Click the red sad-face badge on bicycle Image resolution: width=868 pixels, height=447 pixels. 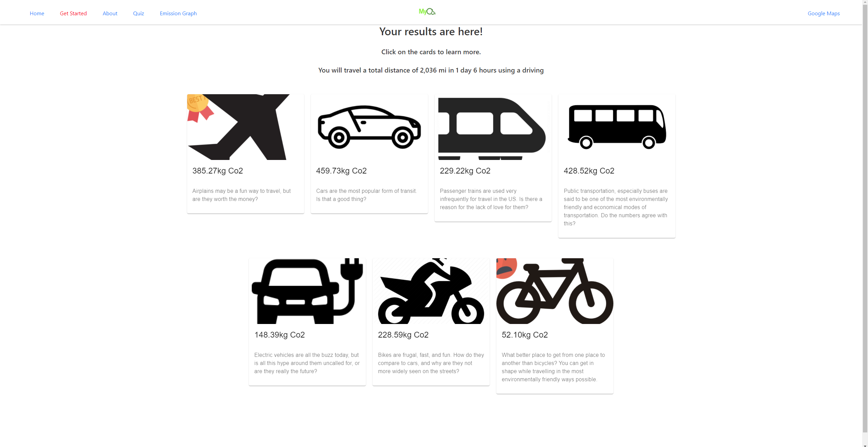click(x=507, y=268)
